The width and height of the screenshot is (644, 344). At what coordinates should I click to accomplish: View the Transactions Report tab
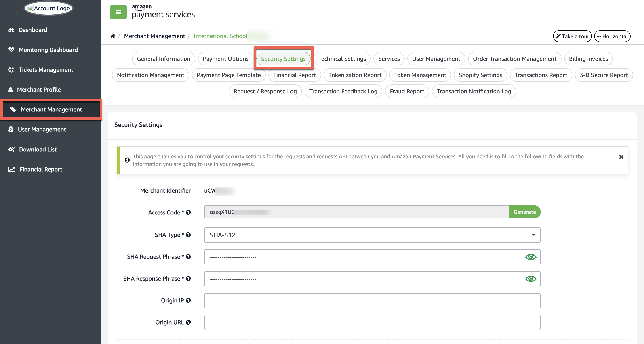[541, 75]
